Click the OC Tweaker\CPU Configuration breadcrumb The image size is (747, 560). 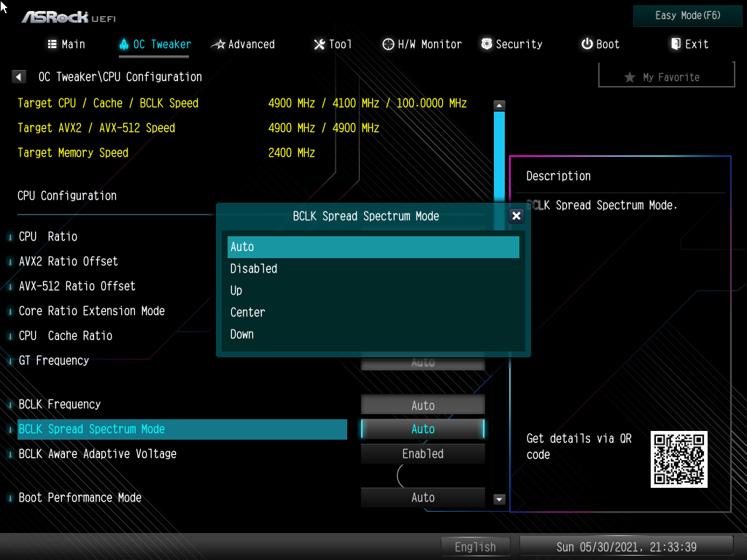point(120,77)
